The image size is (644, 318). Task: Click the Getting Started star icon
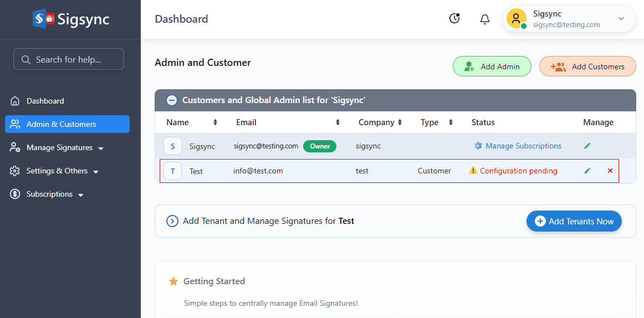point(173,281)
